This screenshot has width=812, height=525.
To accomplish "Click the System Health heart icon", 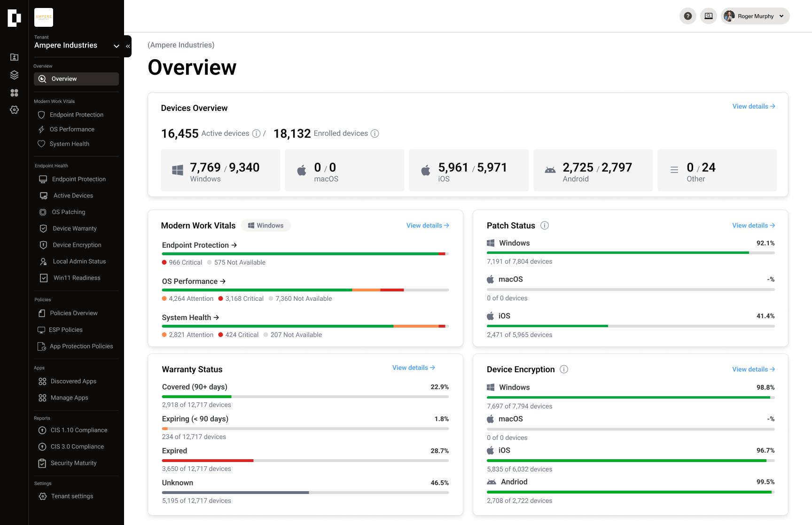I will (x=41, y=144).
